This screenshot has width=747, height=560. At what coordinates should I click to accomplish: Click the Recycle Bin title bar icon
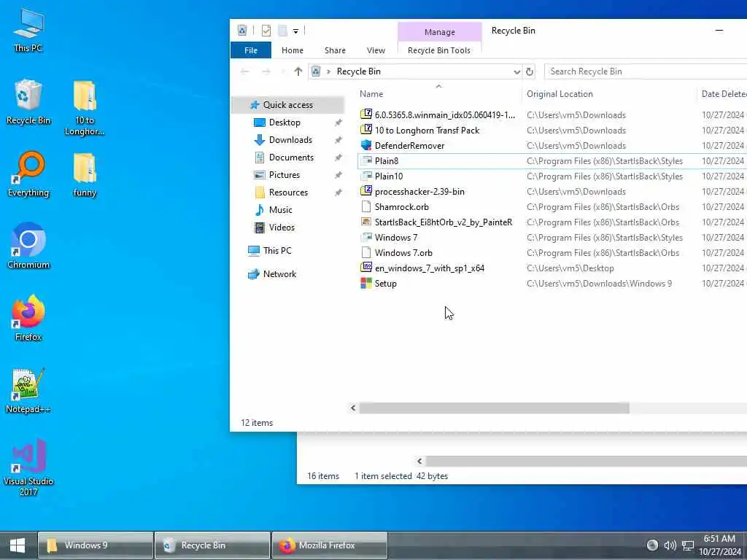pyautogui.click(x=242, y=31)
